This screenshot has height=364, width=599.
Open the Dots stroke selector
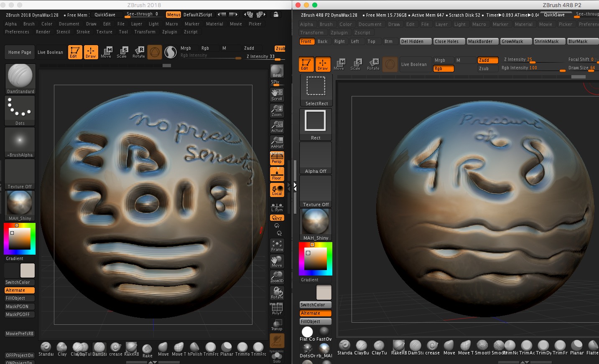click(x=20, y=111)
